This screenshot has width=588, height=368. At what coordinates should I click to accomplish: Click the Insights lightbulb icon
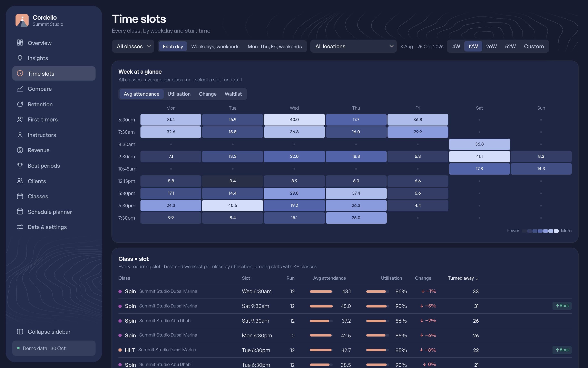[20, 58]
